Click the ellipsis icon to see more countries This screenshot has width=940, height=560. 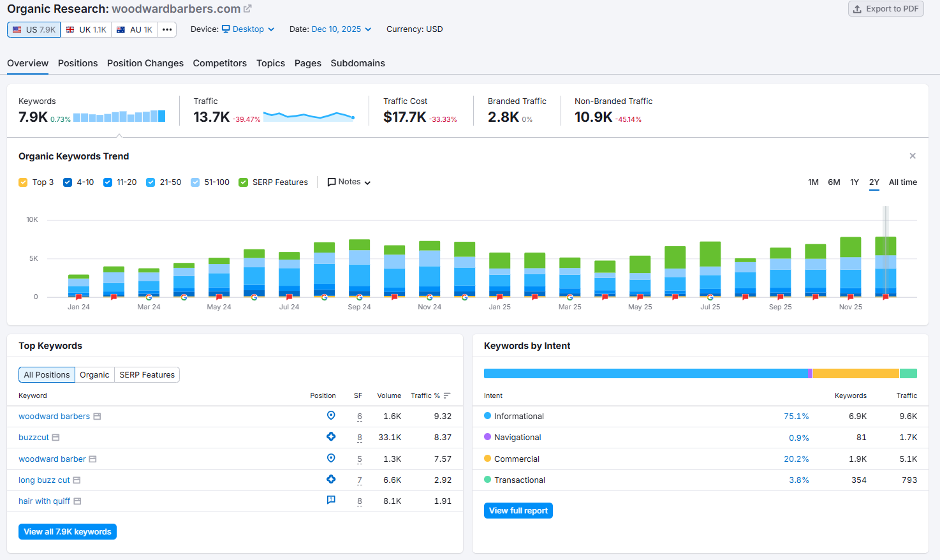[166, 29]
